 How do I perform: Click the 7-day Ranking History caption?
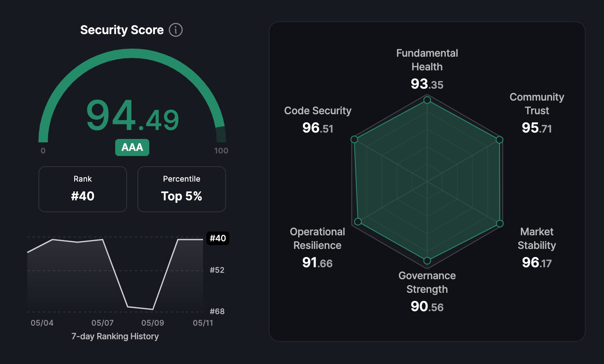[x=115, y=336]
